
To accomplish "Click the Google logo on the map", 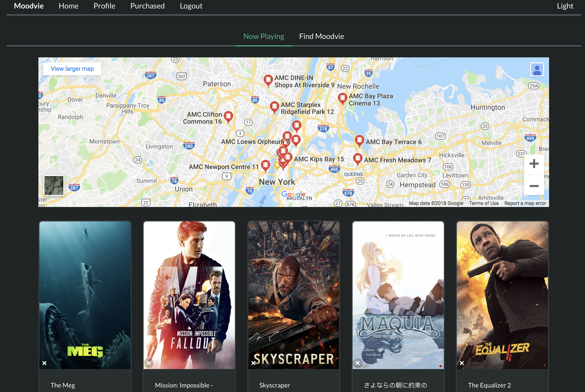I will [293, 194].
